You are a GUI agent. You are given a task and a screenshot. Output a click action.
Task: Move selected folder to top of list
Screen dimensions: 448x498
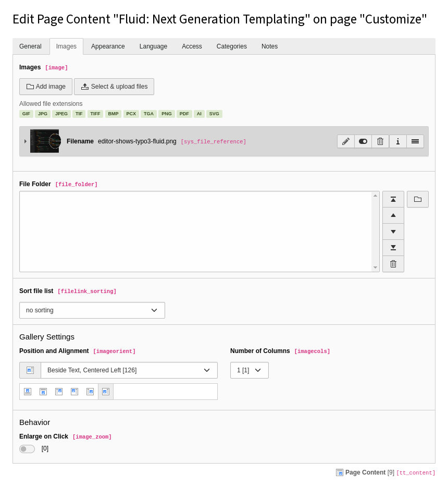click(x=393, y=199)
